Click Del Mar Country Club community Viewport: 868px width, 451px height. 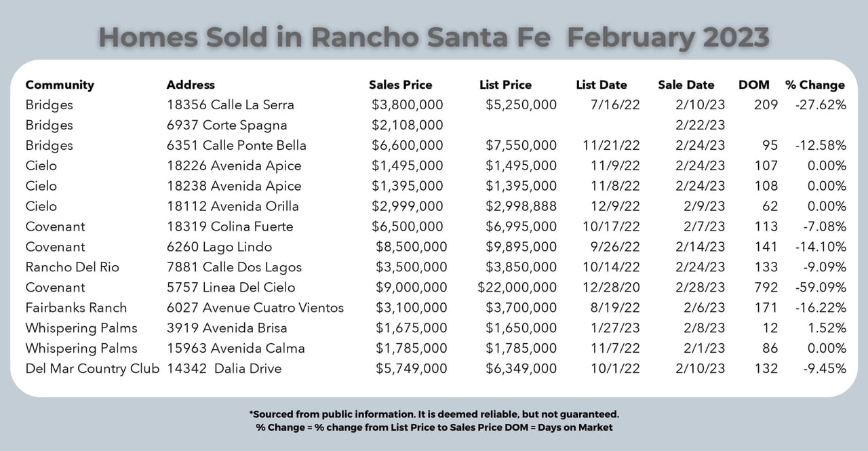[x=92, y=369]
